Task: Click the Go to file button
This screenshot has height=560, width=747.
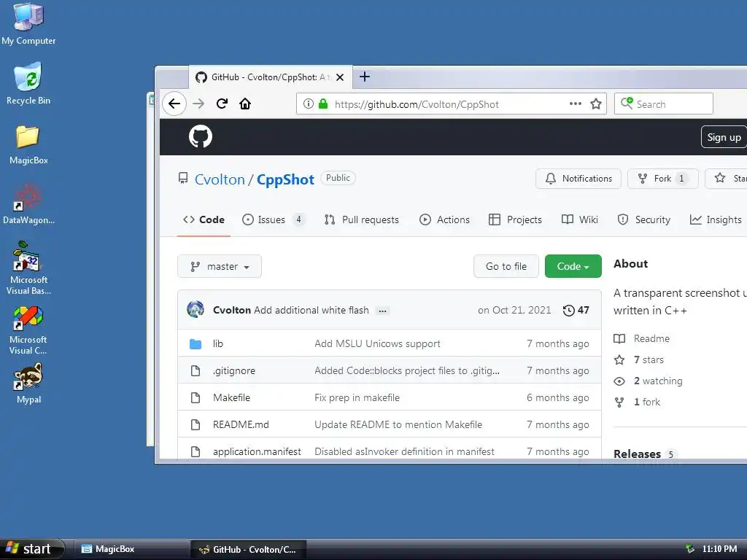Action: coord(506,266)
